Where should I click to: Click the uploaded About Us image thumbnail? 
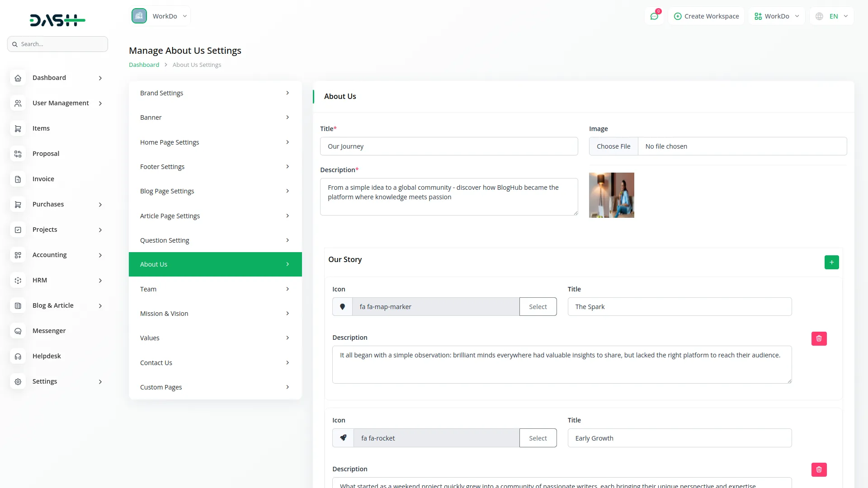tap(611, 195)
